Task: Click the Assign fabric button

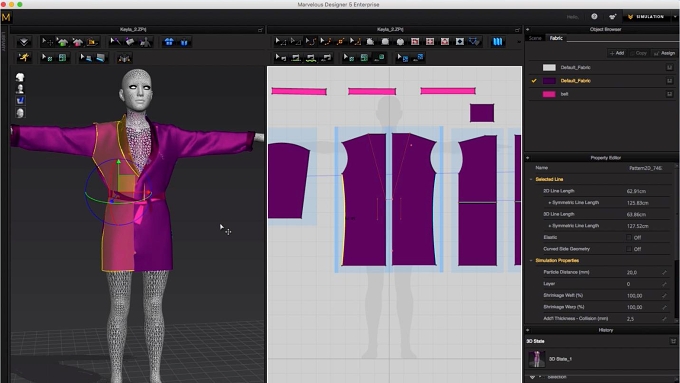Action: coord(664,53)
